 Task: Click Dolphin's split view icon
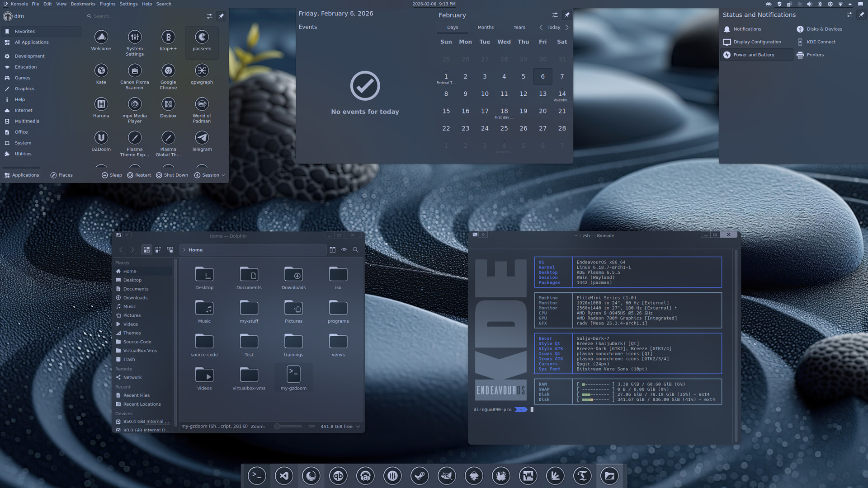point(333,250)
